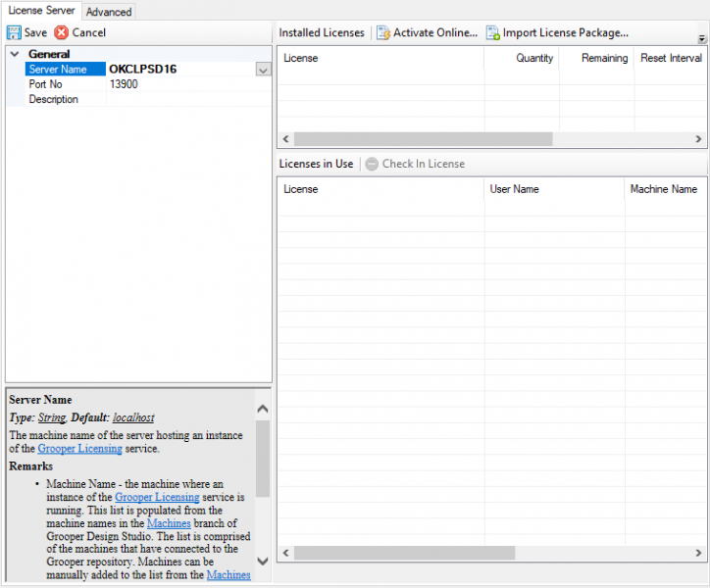Click right arrow of Licenses in Use scrollbar
The height and width of the screenshot is (588, 710).
698,553
